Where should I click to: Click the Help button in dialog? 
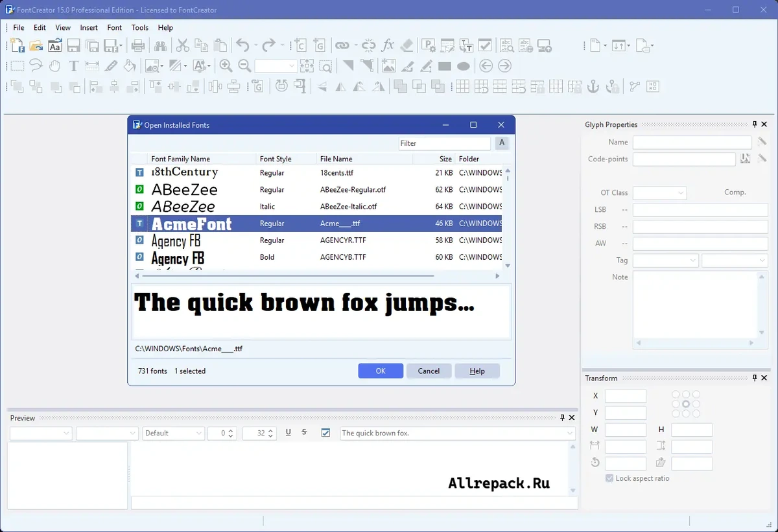click(x=477, y=371)
